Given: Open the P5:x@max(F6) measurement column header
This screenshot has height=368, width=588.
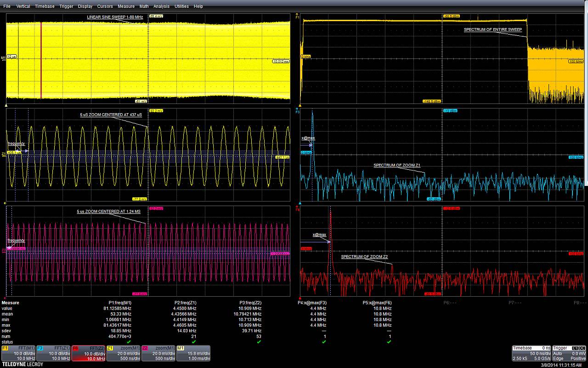Looking at the screenshot, I should point(377,303).
